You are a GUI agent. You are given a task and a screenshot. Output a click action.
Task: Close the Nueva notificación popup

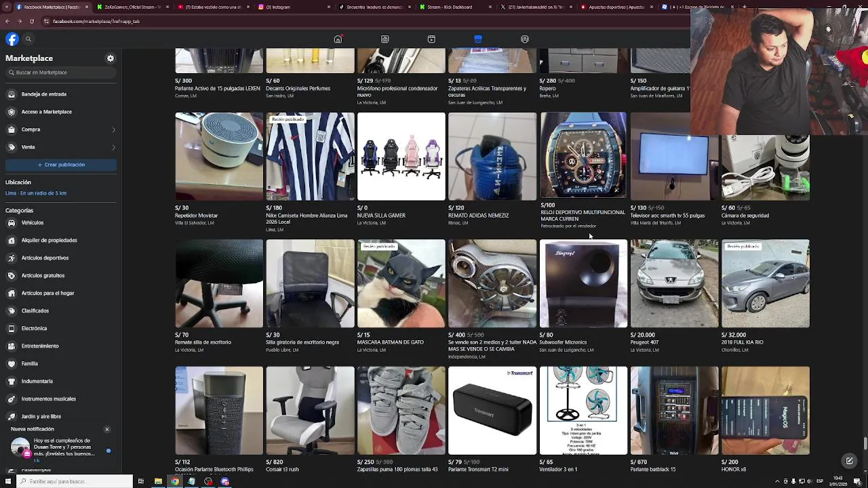106,429
